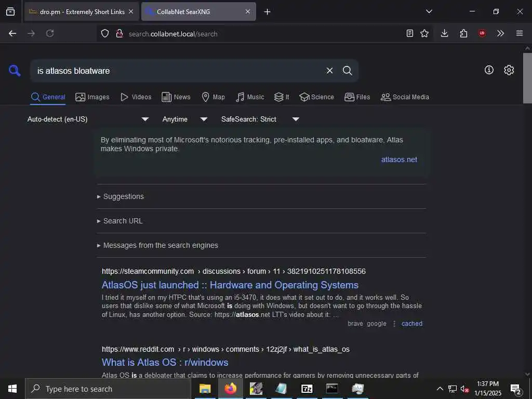Screen dimensions: 532x399
Task: Click the shield tracking protection icon
Action: pos(105,33)
